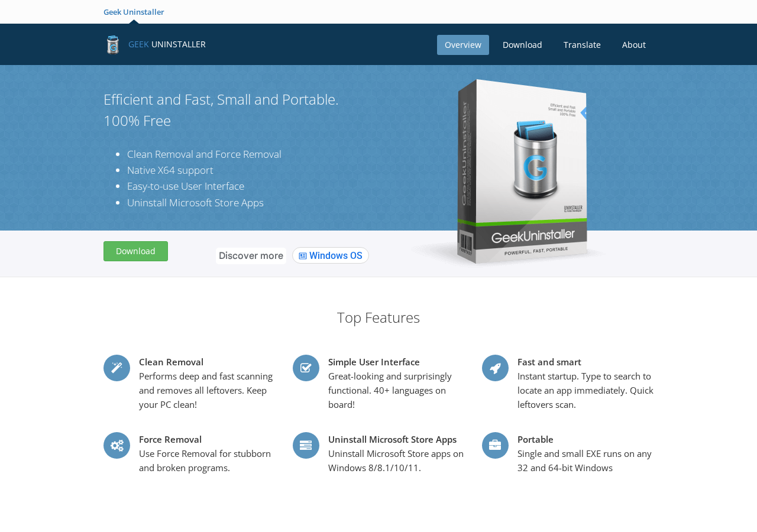The height and width of the screenshot is (532, 757).
Task: Click the Portable briefcase icon
Action: 495,445
